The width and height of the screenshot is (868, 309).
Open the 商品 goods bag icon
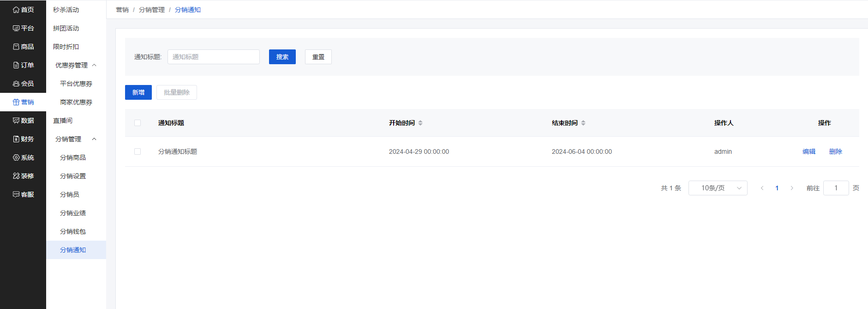[16, 47]
